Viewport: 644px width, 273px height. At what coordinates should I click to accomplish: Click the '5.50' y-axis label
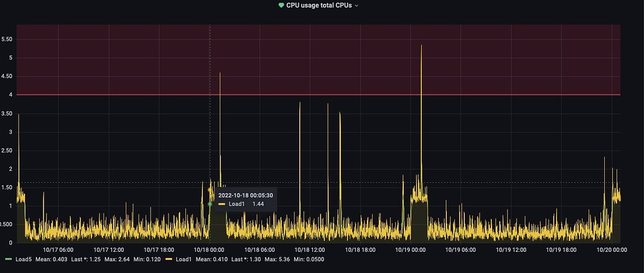(x=8, y=39)
